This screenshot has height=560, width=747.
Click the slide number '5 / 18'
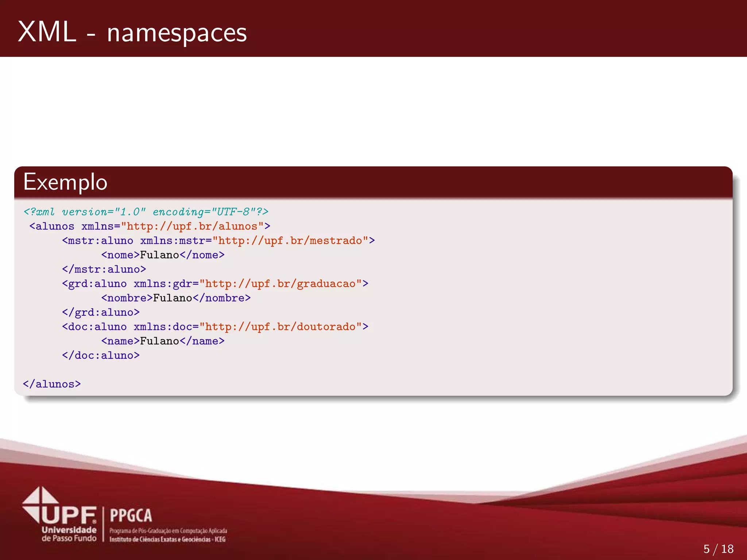[x=719, y=549]
